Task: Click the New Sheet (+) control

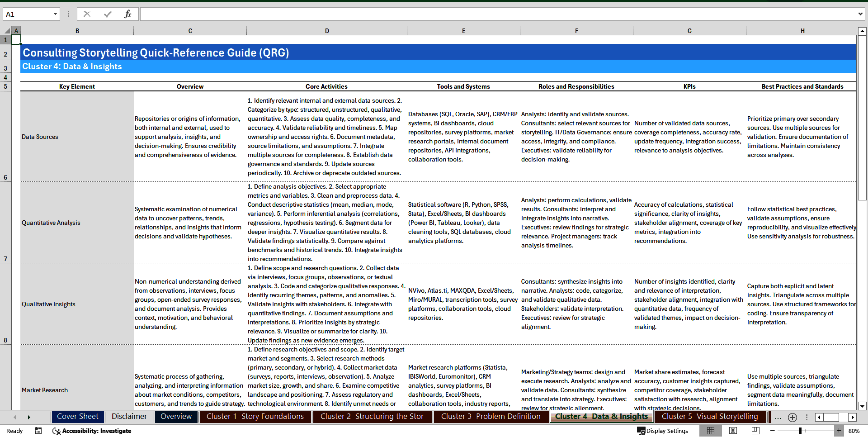Action: (x=793, y=417)
